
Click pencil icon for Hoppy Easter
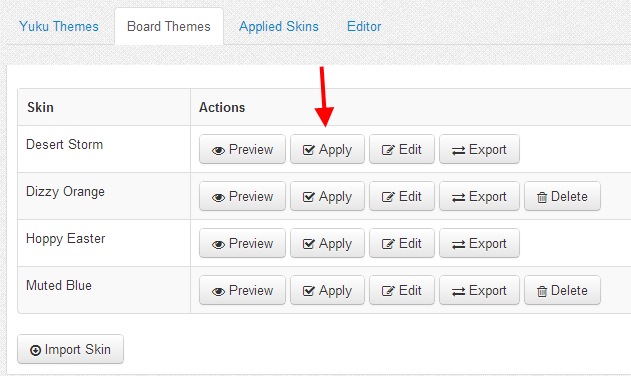(388, 244)
